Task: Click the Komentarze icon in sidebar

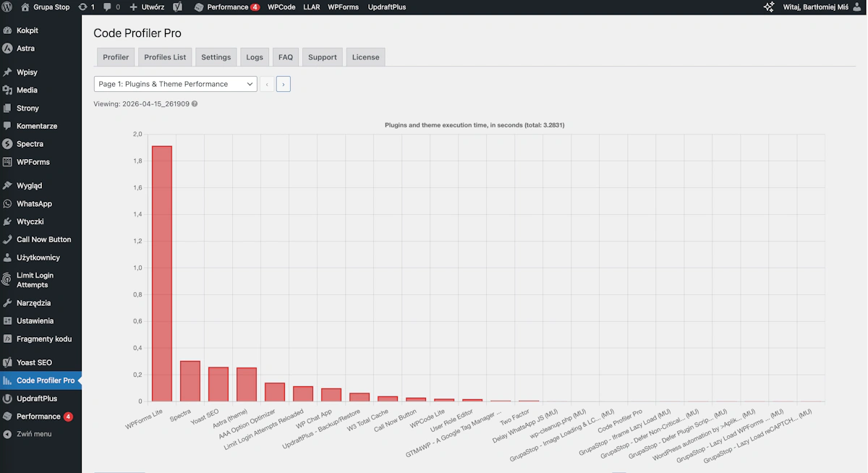Action: tap(7, 126)
